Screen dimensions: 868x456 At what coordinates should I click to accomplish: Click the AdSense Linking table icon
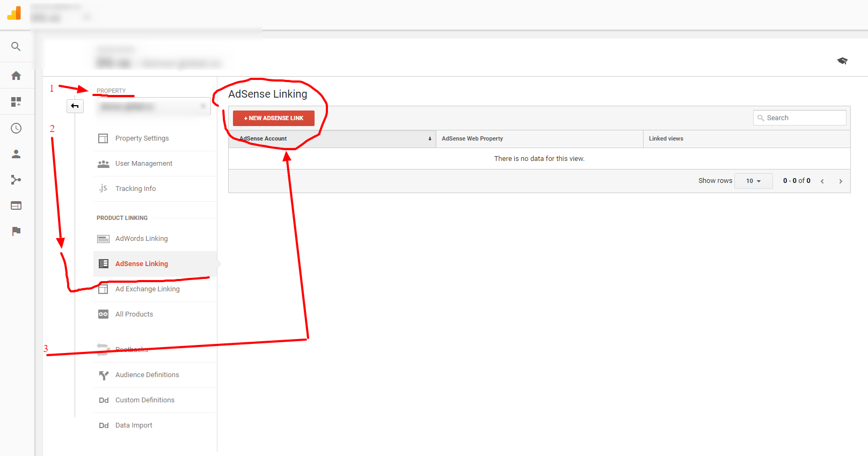[104, 264]
